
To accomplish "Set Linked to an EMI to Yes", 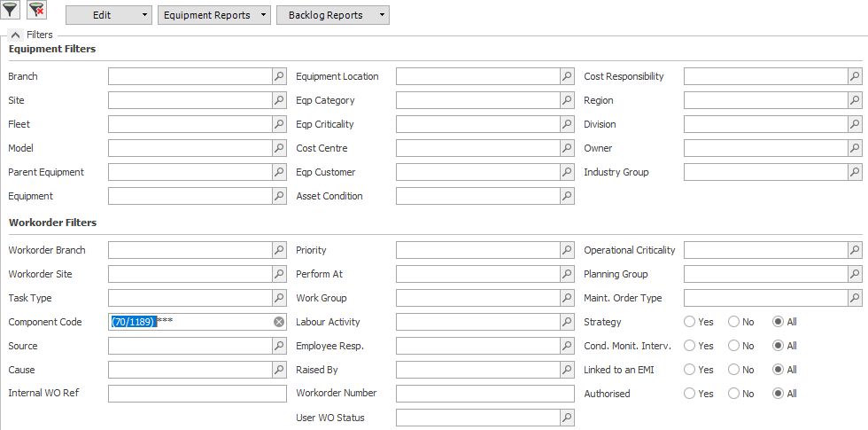I will point(690,369).
